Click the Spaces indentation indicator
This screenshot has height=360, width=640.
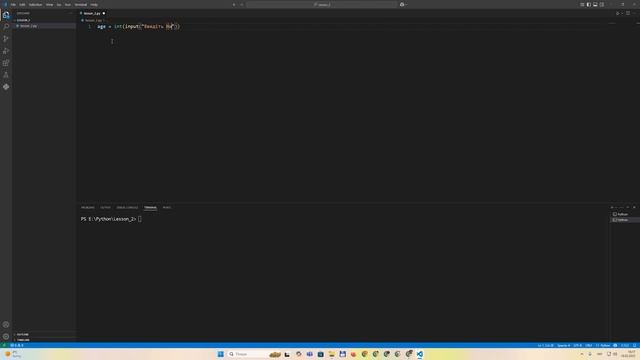click(563, 345)
